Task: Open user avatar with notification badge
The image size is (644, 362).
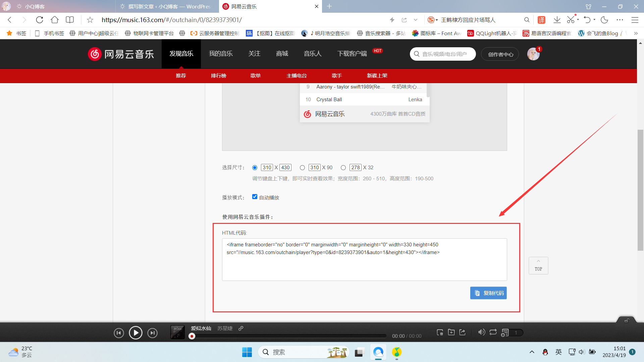Action: [533, 54]
